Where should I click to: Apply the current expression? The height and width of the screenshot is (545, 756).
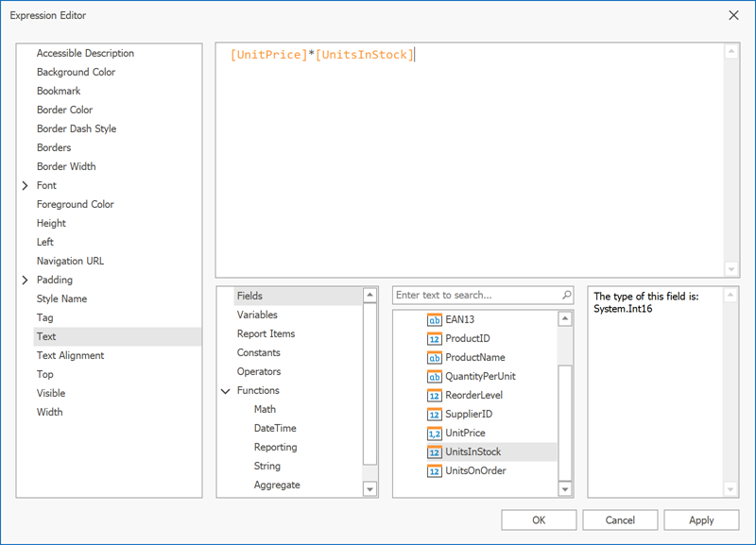701,519
